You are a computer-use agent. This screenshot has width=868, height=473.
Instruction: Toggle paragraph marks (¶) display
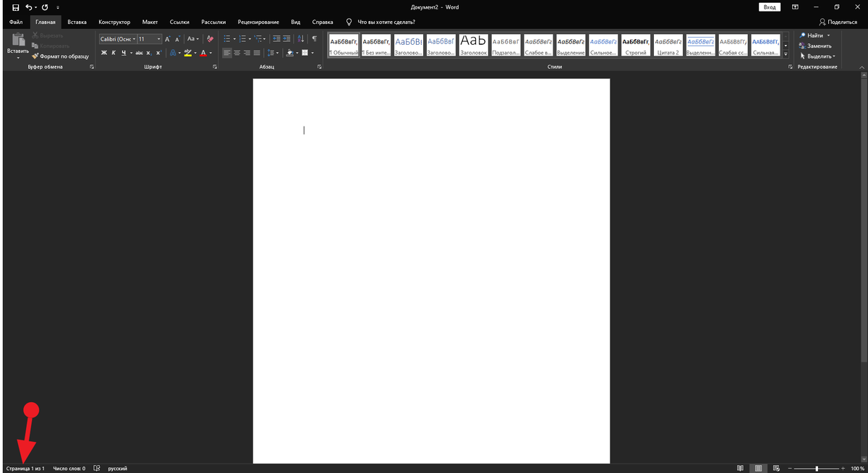tap(314, 39)
